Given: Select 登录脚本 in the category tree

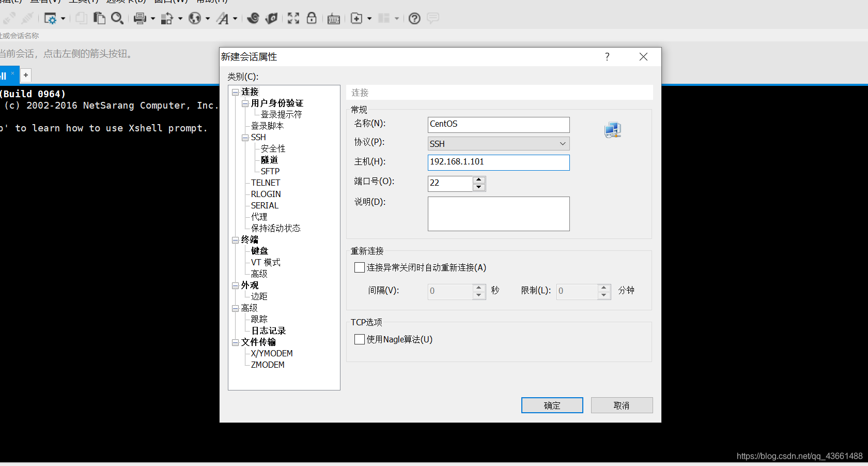Looking at the screenshot, I should pos(267,126).
